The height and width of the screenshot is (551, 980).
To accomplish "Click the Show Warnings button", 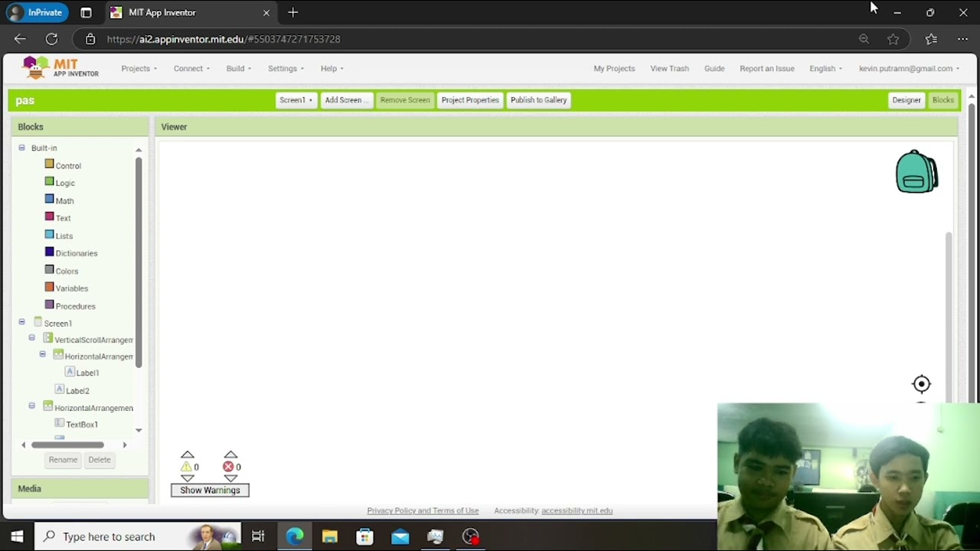I will pyautogui.click(x=210, y=491).
